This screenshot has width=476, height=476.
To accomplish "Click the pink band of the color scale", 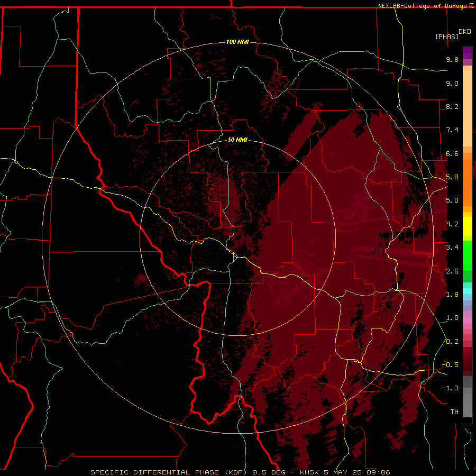I will pos(467,321).
